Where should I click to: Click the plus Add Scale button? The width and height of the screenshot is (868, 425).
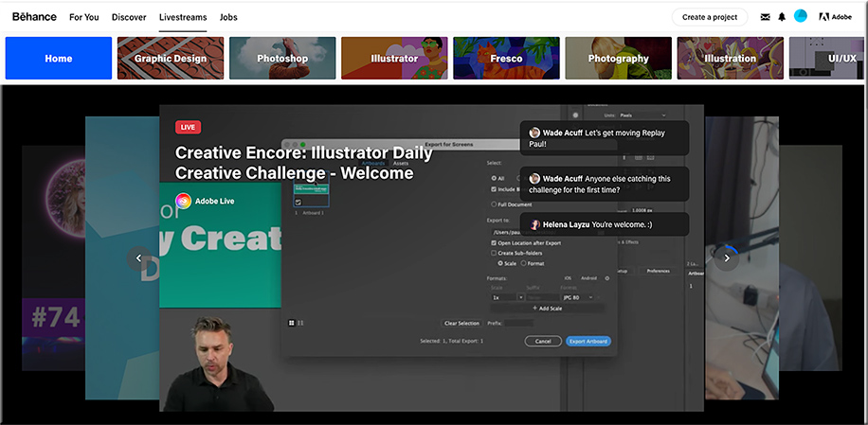(x=547, y=309)
